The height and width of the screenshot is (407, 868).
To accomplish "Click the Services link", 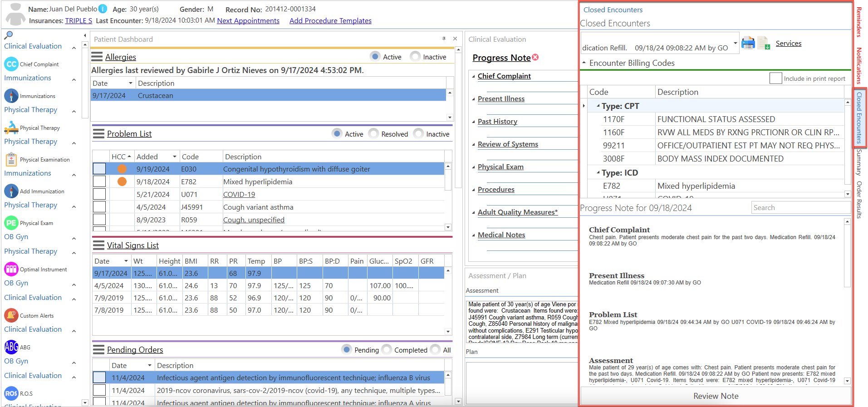I will coord(788,43).
